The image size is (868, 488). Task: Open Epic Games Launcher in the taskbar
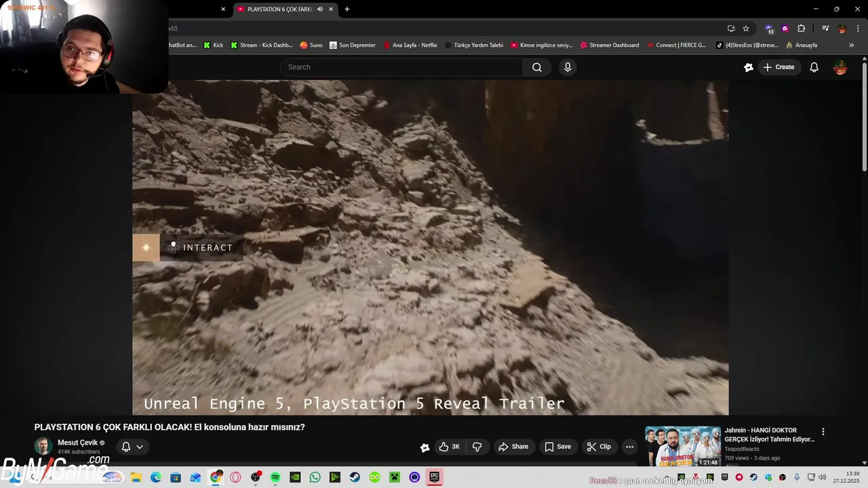tap(435, 477)
